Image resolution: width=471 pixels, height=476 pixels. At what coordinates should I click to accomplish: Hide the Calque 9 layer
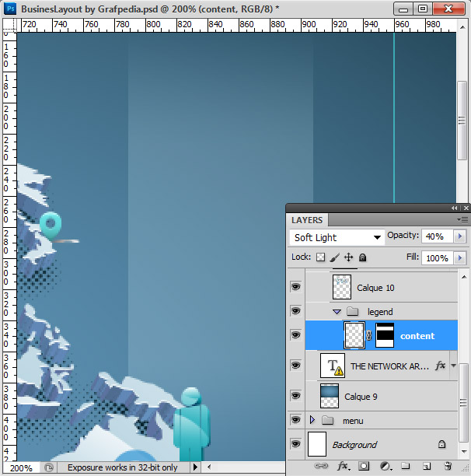295,396
